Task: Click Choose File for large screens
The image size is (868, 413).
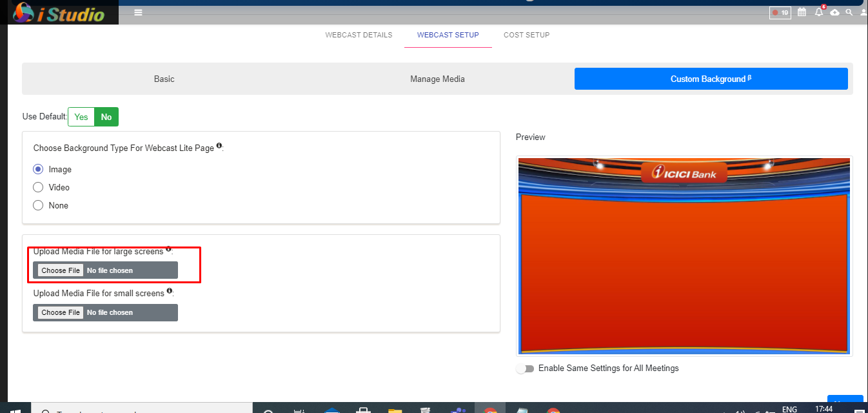Action: pyautogui.click(x=61, y=270)
